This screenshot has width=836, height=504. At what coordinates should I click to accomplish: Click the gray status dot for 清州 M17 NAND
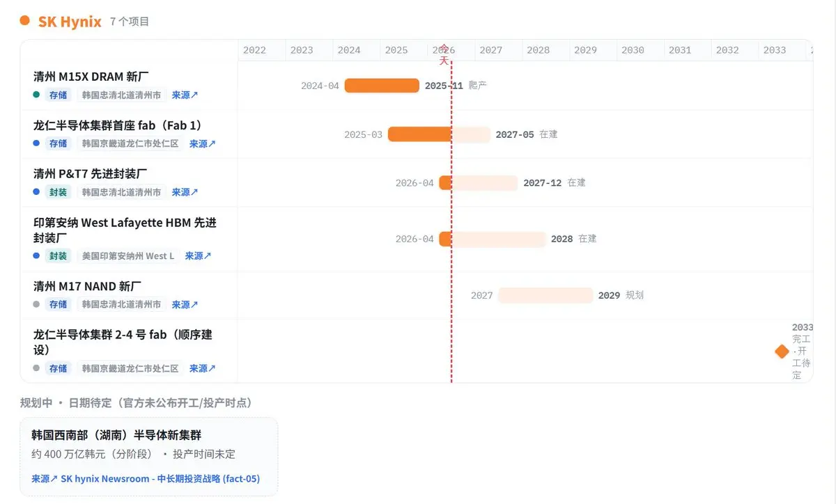(36, 304)
